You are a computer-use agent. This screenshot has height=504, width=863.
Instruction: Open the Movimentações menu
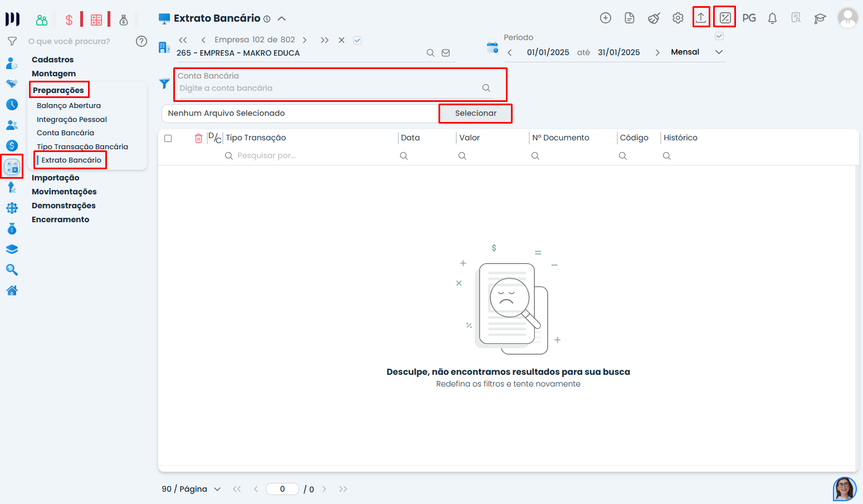[64, 192]
